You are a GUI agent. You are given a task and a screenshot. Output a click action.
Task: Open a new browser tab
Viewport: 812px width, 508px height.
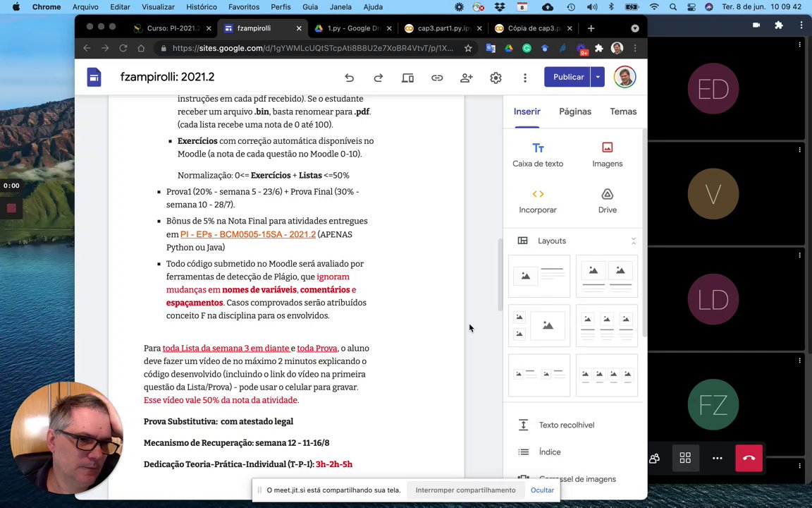591,28
